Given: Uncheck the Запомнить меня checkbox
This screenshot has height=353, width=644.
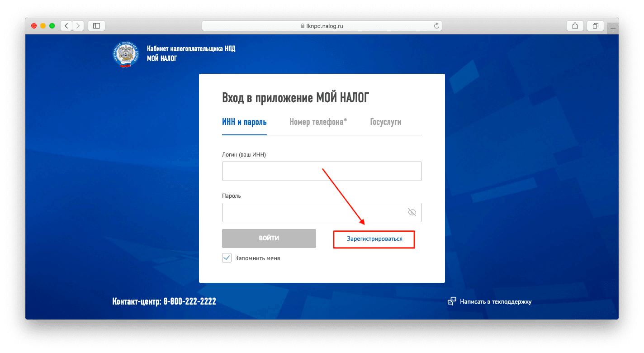Looking at the screenshot, I should tap(227, 258).
